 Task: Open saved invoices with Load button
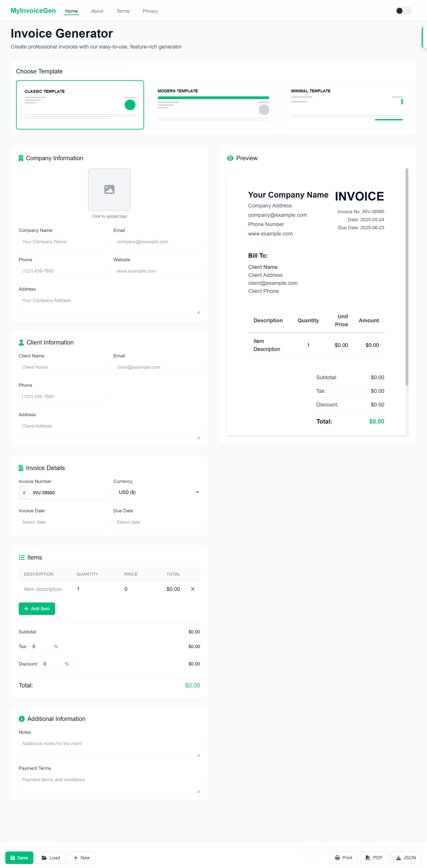(50, 858)
